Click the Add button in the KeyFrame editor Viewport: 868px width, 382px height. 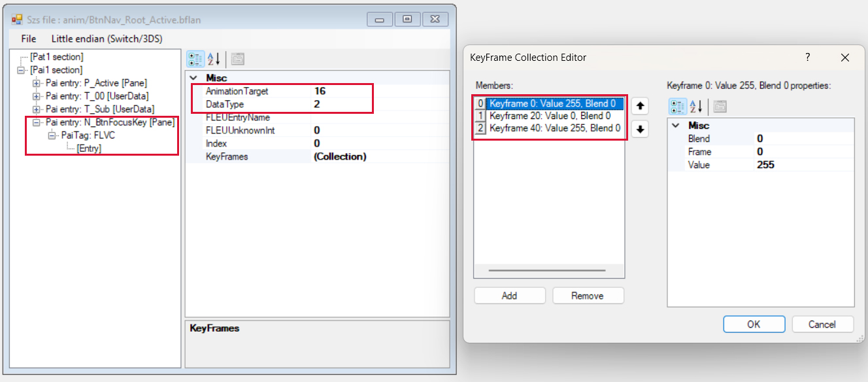(509, 296)
